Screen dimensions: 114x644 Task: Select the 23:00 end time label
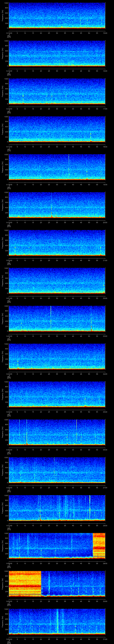pos(105,336)
